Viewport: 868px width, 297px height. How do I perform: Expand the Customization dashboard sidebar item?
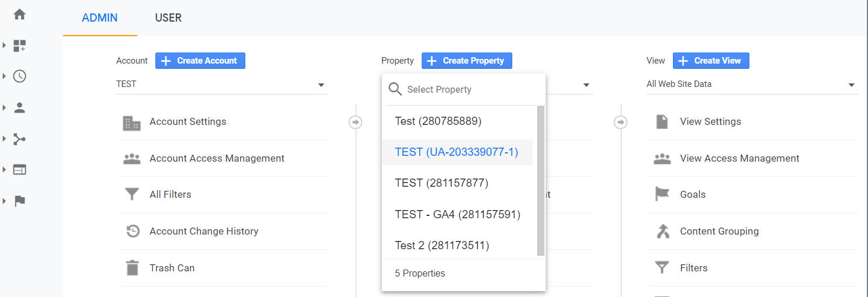(20, 46)
